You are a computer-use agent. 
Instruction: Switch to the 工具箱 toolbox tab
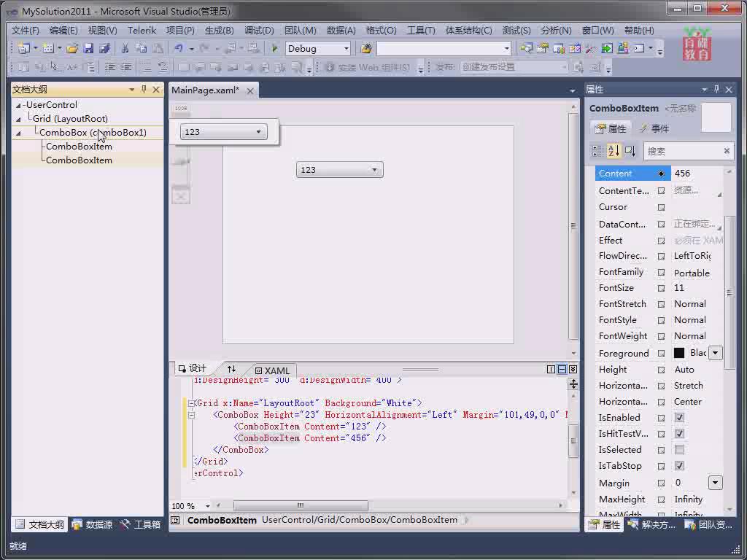click(x=141, y=524)
